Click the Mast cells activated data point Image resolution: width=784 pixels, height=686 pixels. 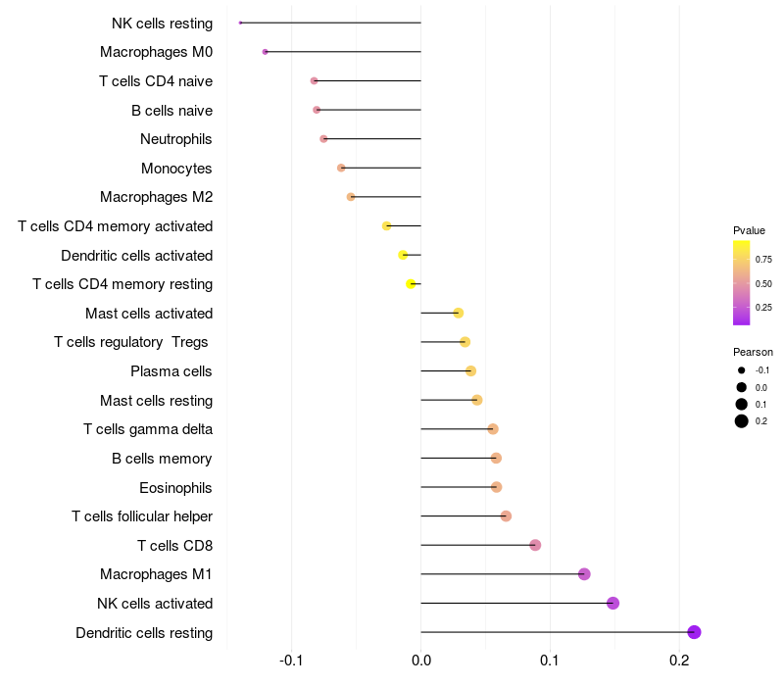pyautogui.click(x=458, y=313)
